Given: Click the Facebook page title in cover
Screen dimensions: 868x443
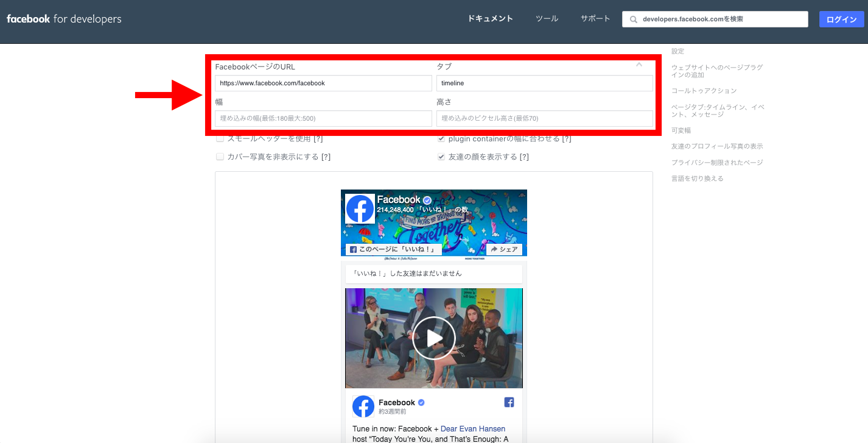Looking at the screenshot, I should click(x=399, y=200).
